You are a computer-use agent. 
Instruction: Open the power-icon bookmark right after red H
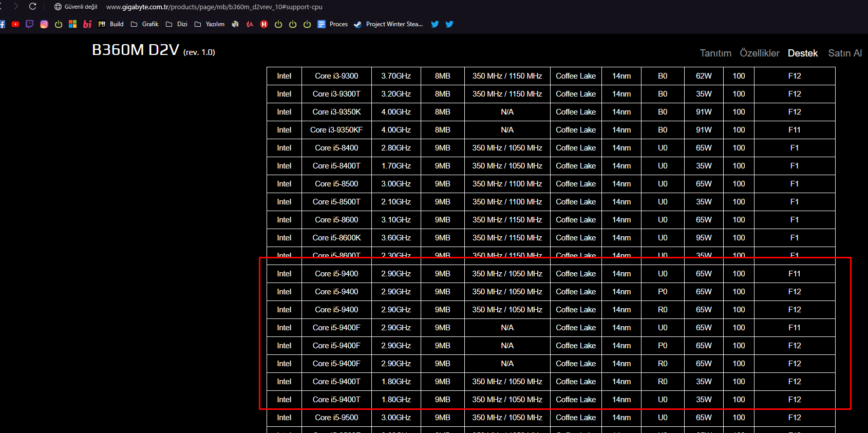[278, 24]
